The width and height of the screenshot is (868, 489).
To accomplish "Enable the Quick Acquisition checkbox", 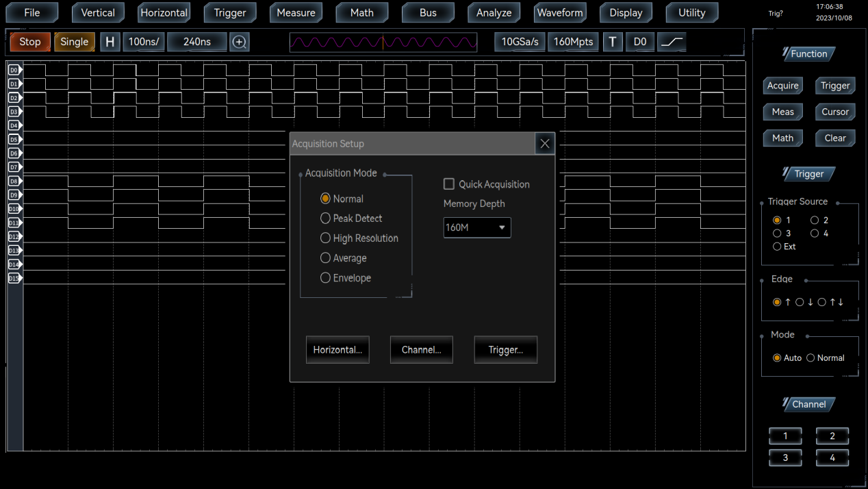I will pyautogui.click(x=449, y=184).
